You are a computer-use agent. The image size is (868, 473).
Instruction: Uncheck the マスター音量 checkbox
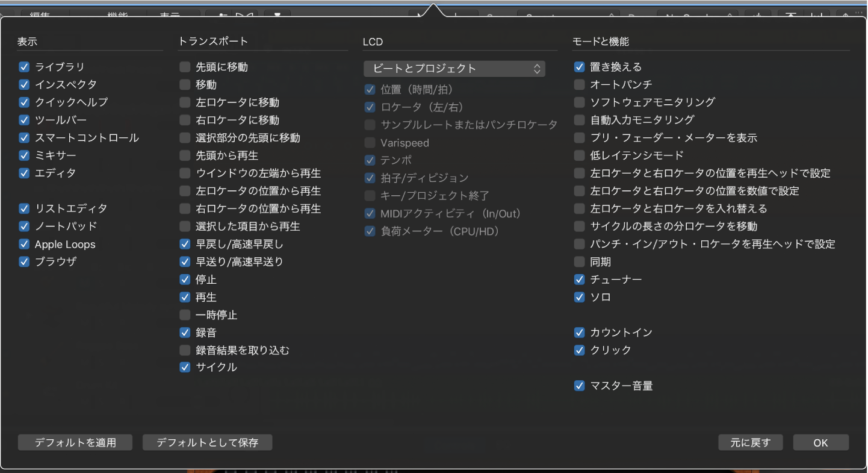click(x=579, y=386)
